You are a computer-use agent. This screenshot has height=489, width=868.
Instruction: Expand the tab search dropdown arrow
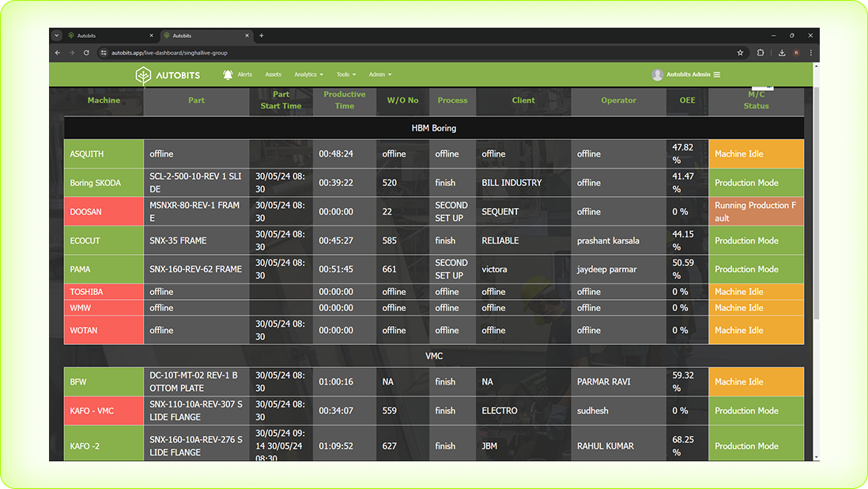[56, 36]
